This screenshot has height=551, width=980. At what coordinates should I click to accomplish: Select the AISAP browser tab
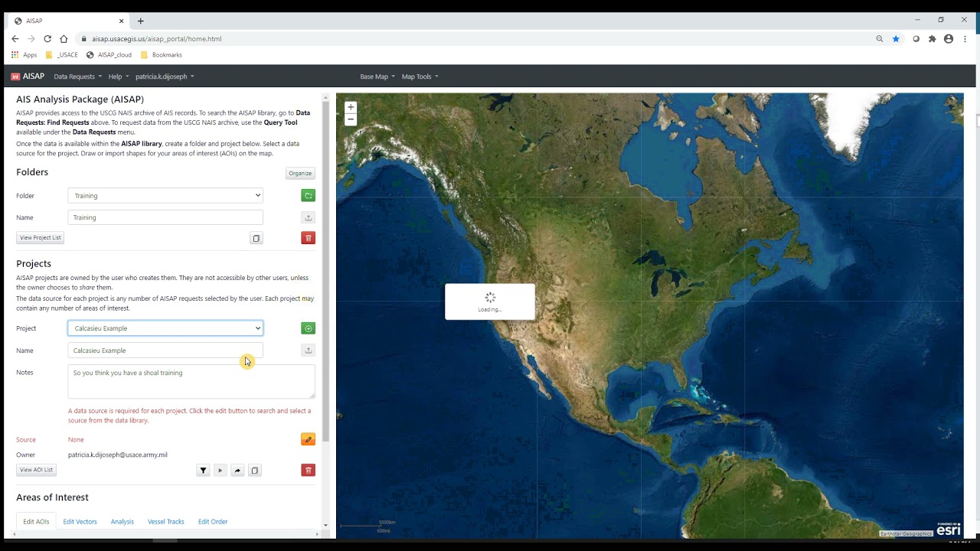[x=69, y=21]
